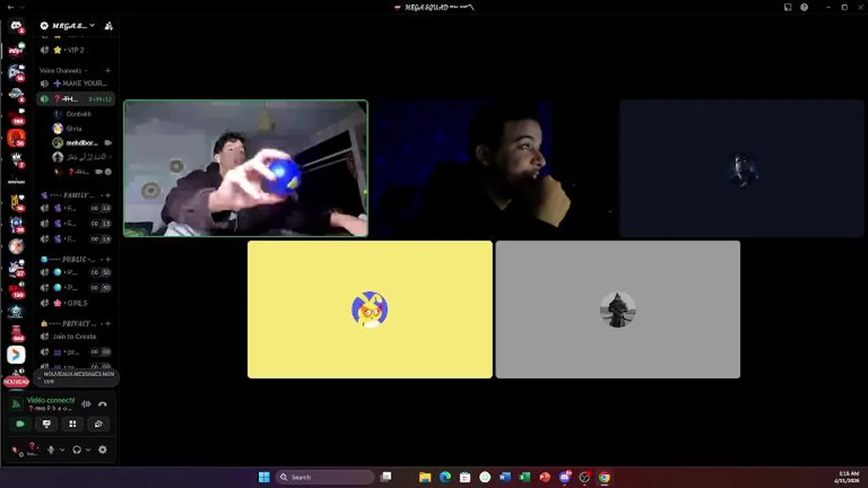Open File Explorer from taskbar
This screenshot has height=488, width=868.
tap(425, 477)
